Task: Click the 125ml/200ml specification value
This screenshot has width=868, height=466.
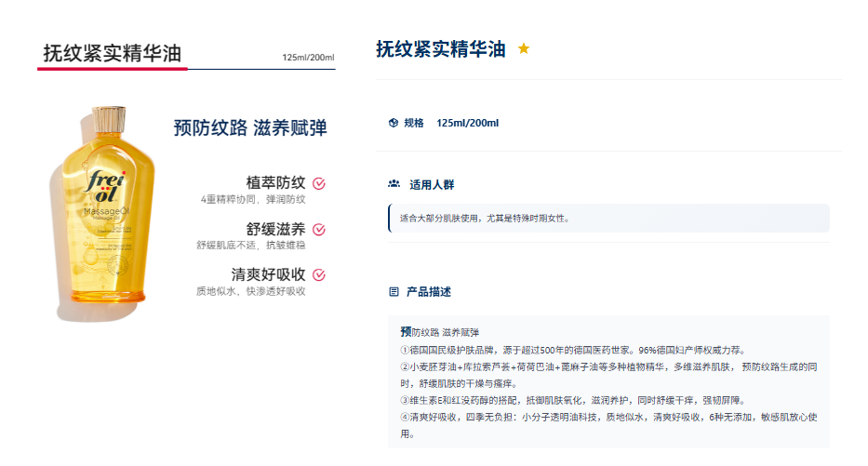Action: tap(467, 123)
